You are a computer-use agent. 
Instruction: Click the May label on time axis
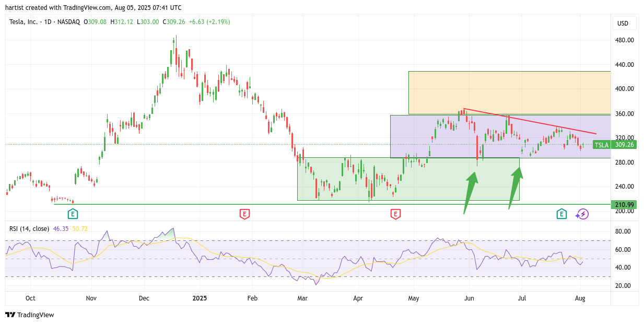(414, 298)
